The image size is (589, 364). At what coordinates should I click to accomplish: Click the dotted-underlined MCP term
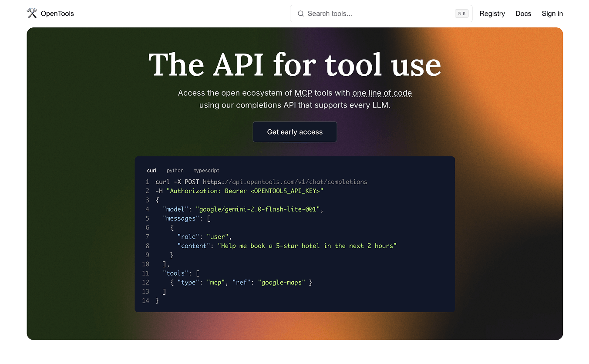[303, 93]
